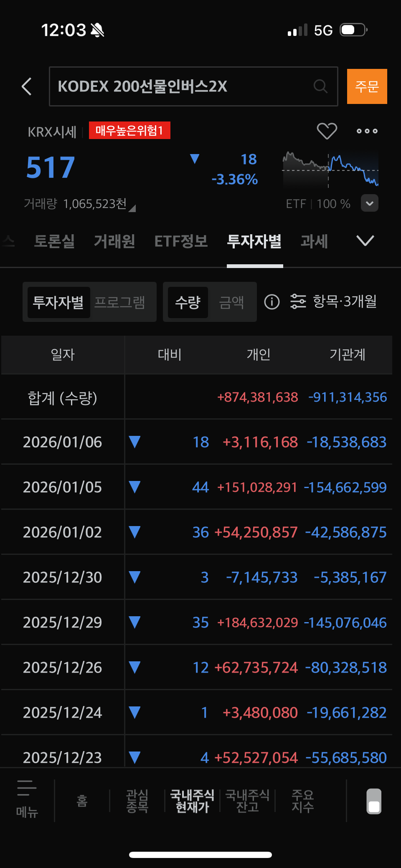This screenshot has width=401, height=868.
Task: Tap the floating widget icon at bottom right
Action: 374,801
